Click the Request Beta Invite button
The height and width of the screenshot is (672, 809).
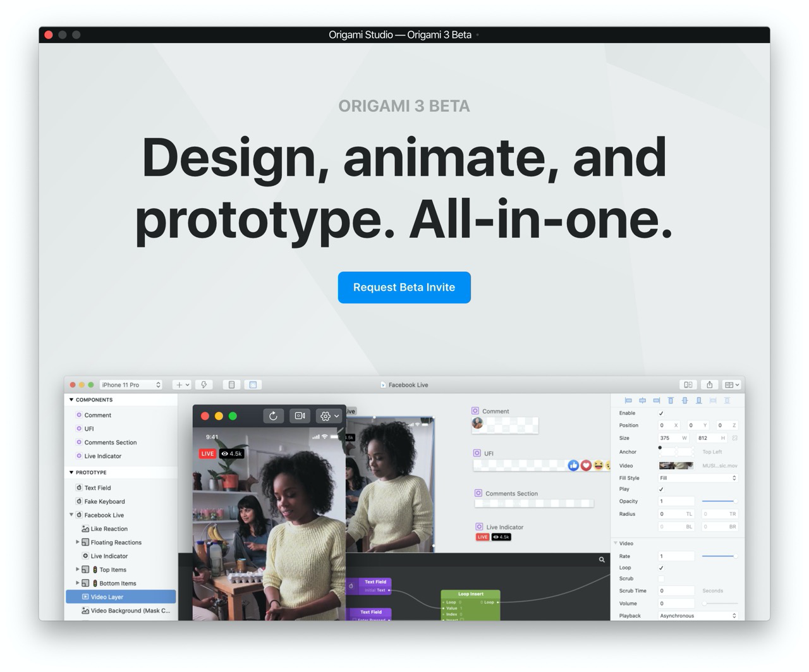(404, 287)
